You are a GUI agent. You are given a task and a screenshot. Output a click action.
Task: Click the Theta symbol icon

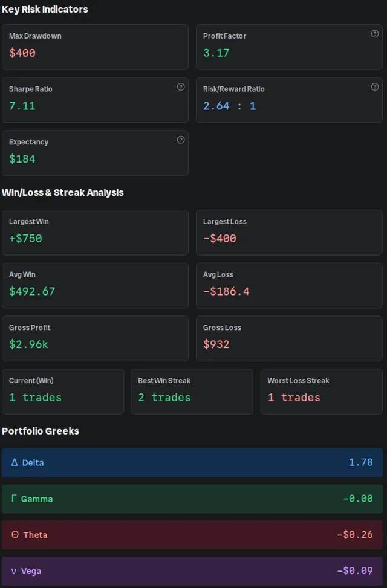[15, 534]
